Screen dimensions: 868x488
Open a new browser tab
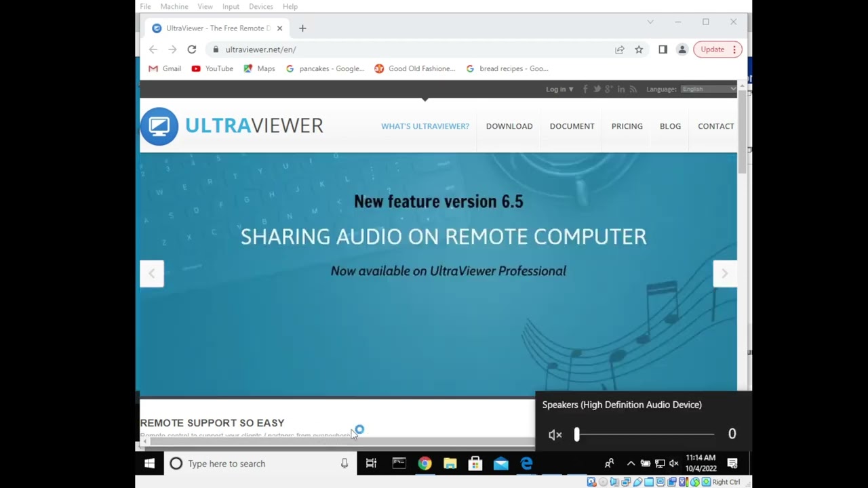(x=302, y=28)
